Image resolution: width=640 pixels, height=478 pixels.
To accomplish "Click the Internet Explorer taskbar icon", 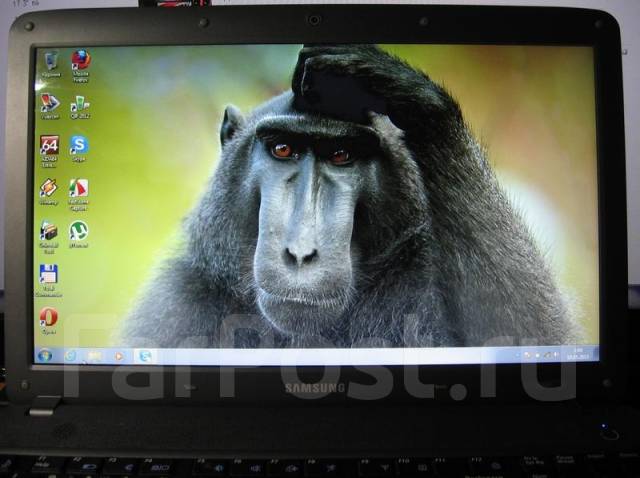I will point(71,355).
